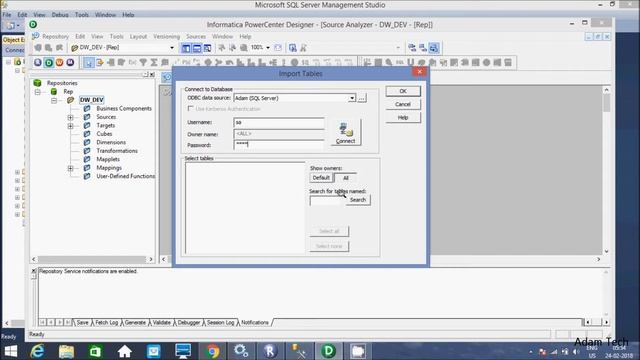Open the Debug menu in SQL Server Management Studio
Viewport: 640px width, 360px height.
pos(60,15)
